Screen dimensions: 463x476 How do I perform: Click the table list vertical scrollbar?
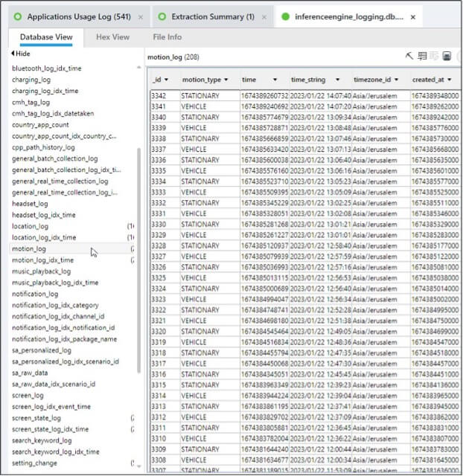(139, 260)
